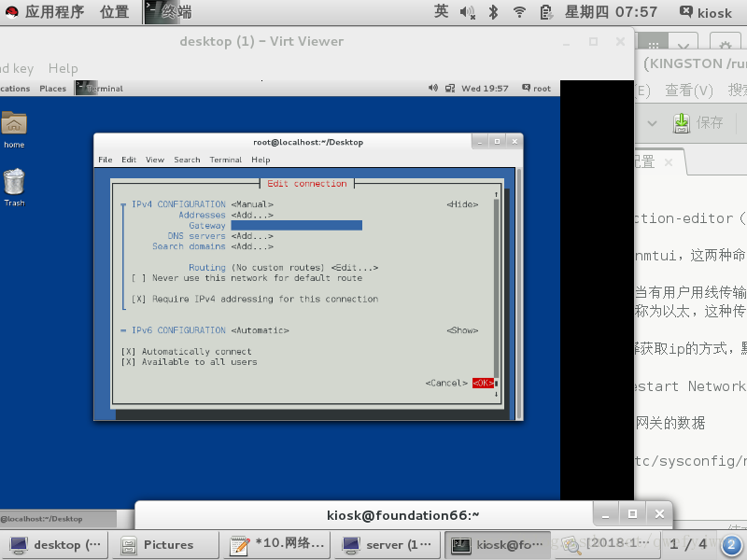Toggle Automatically connect checkbox
This screenshot has height=560, width=747.
[x=128, y=352]
